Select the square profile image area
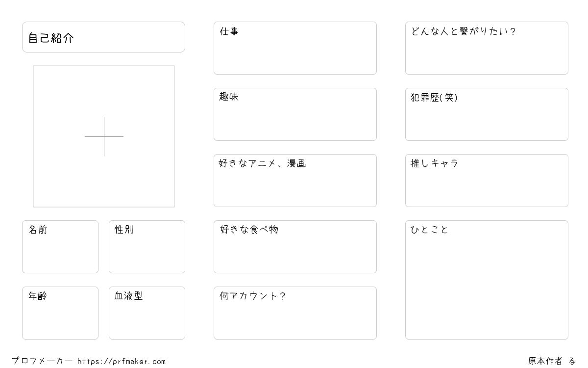Viewport: 588px width, 368px height. 104,136
